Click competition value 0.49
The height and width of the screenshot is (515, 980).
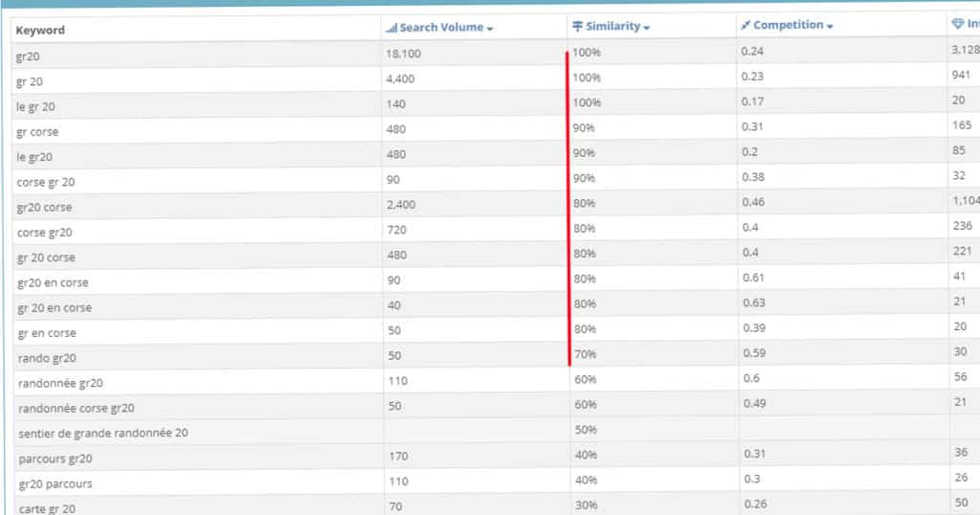coord(754,403)
